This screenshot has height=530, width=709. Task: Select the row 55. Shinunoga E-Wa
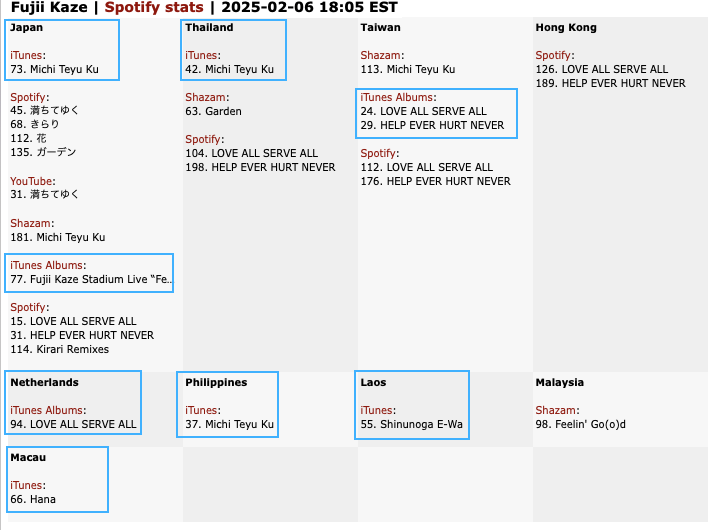[412, 424]
